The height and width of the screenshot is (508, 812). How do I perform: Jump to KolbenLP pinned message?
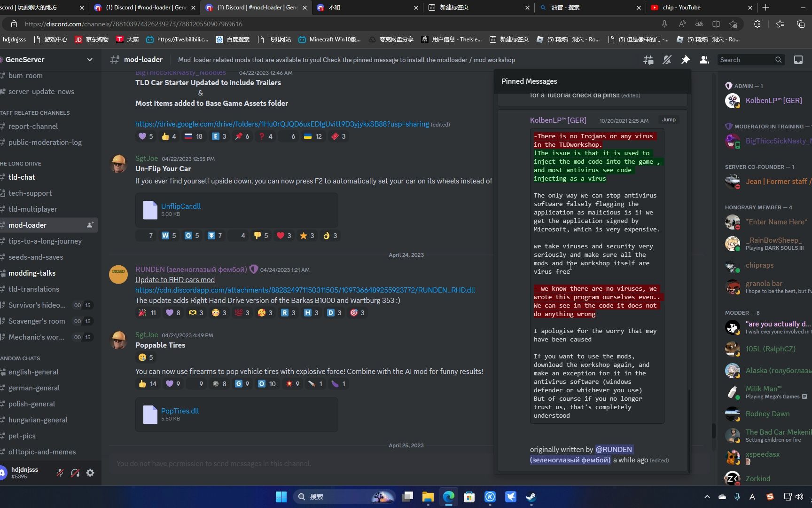[669, 119]
